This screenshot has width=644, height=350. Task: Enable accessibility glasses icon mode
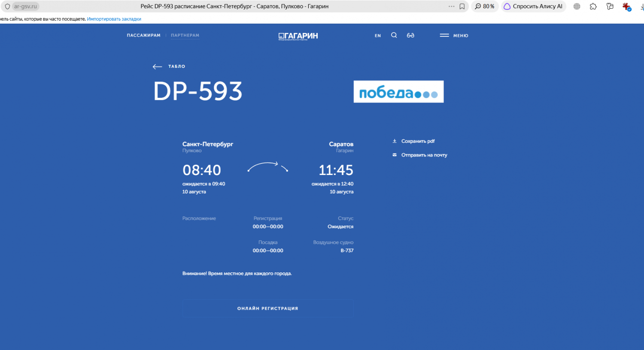coord(410,35)
